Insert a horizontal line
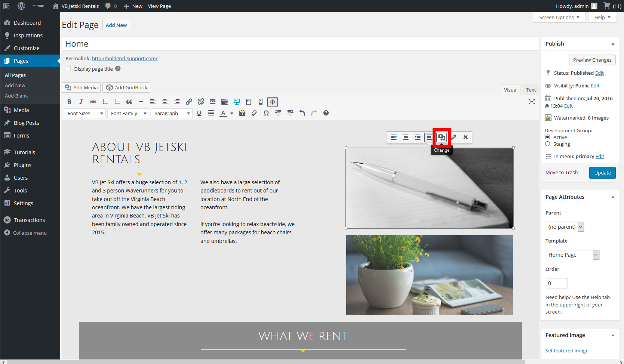This screenshot has height=364, width=624. [x=141, y=102]
